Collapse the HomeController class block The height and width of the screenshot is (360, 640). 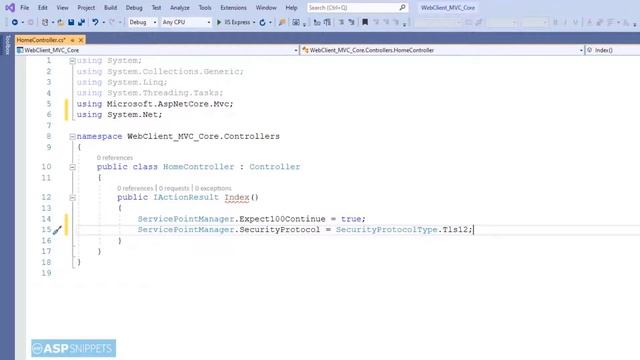pos(72,167)
